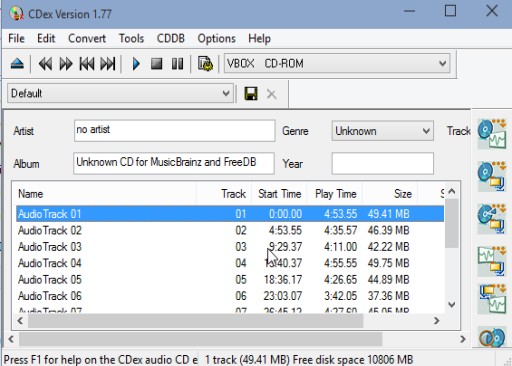Select AudioTrack 01 row
Viewport: 512px width, 366px height.
(x=230, y=214)
